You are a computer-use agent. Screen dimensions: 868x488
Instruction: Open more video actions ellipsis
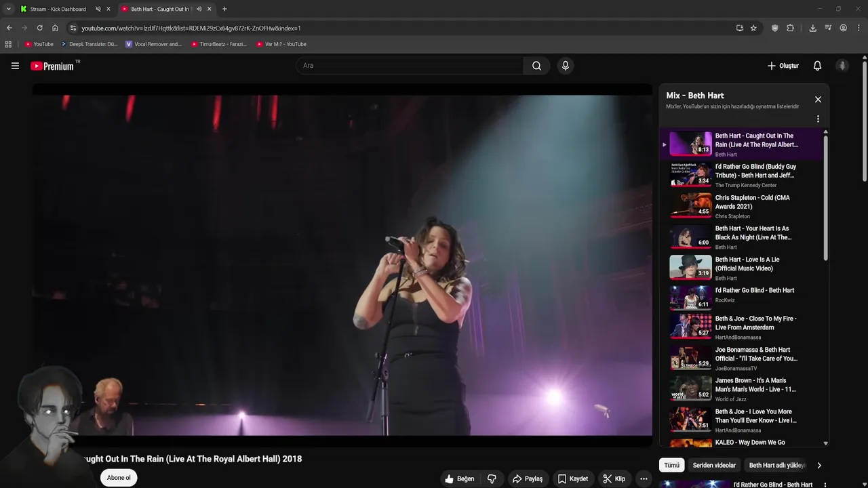(644, 479)
